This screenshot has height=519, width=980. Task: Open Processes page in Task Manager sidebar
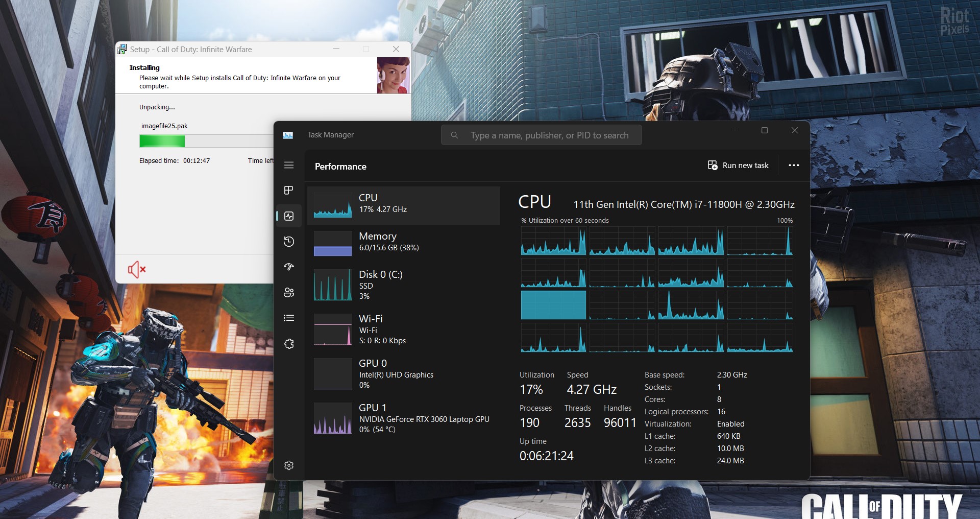(x=289, y=191)
